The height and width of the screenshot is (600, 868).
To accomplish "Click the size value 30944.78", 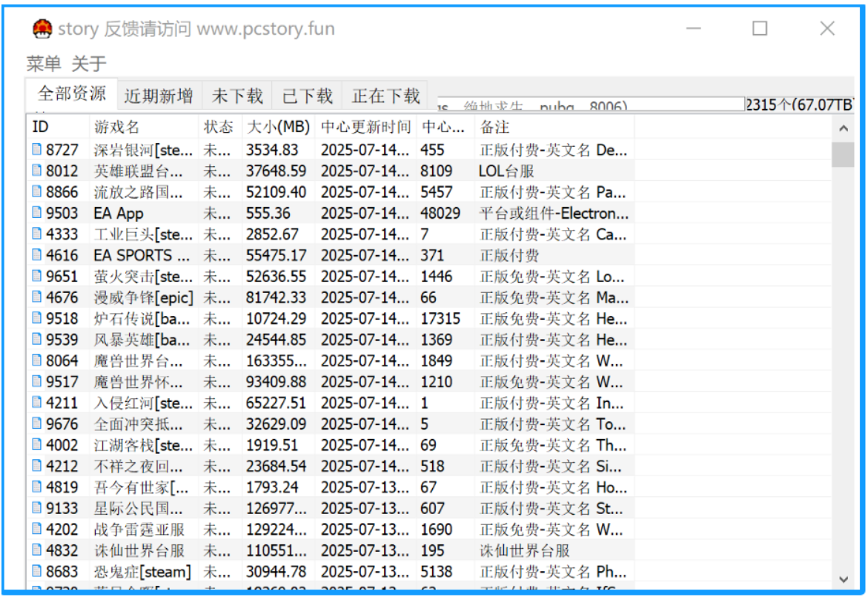I will [x=276, y=571].
